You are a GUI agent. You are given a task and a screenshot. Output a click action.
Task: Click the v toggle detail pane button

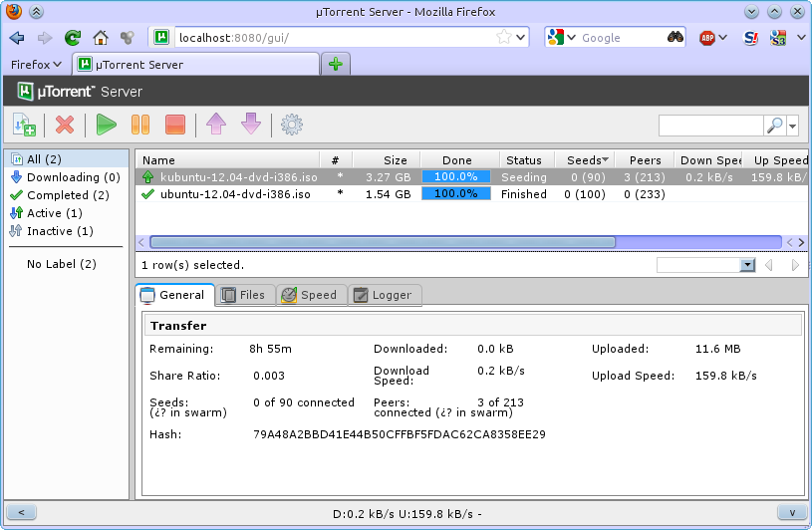point(792,512)
